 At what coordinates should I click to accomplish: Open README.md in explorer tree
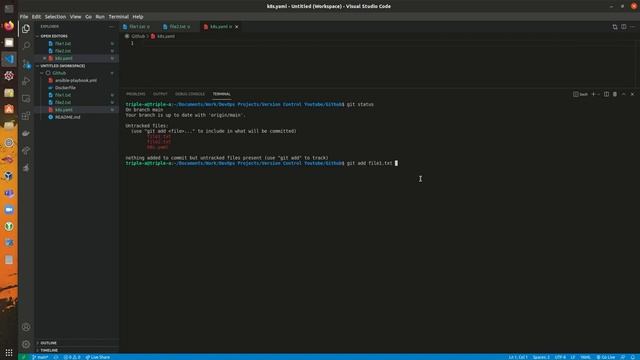point(68,117)
